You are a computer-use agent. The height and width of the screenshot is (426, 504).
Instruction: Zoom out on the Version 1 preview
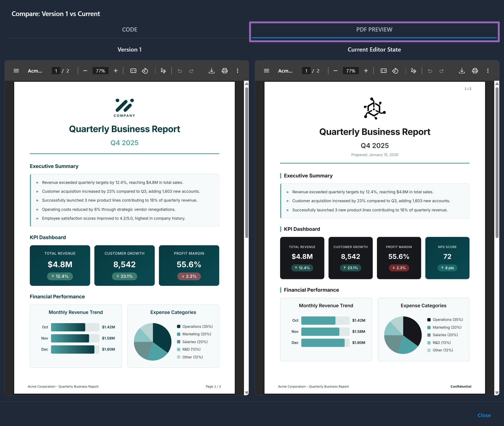[85, 70]
